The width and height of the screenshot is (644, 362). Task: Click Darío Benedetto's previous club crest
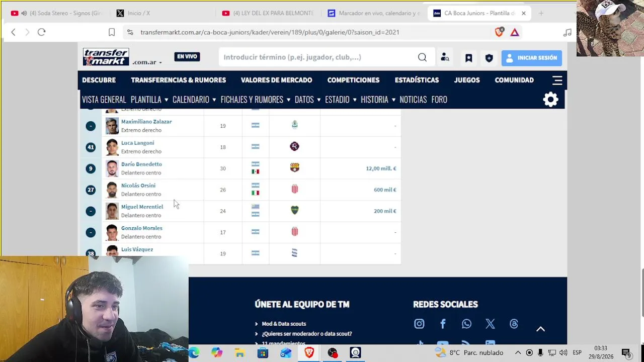pyautogui.click(x=294, y=168)
